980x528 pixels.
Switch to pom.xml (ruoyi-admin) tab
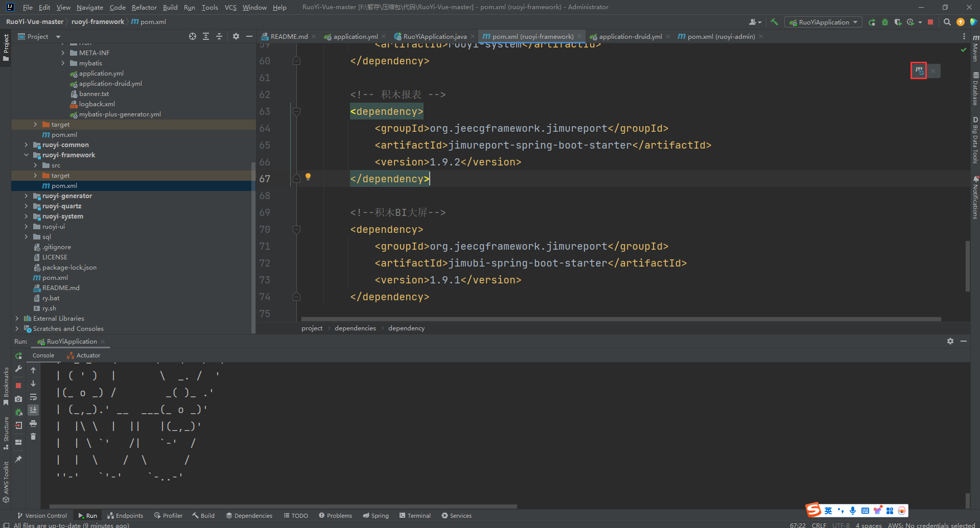coord(720,36)
